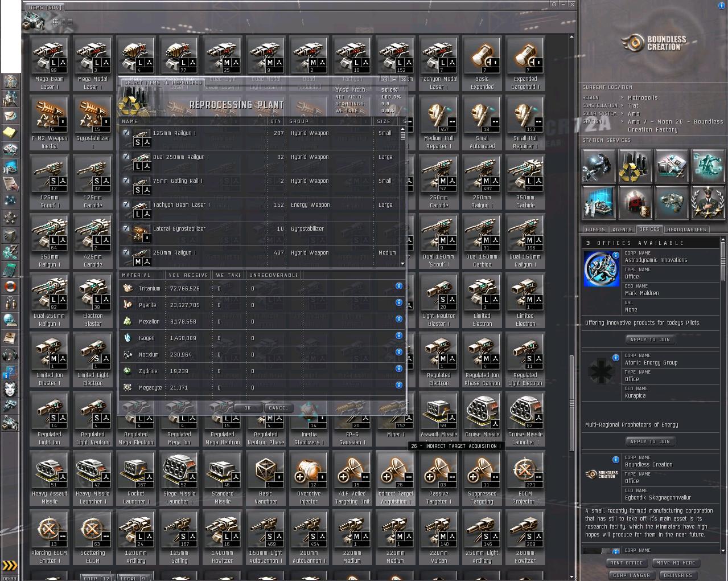Switch items window to icon grid view
Image resolution: width=728 pixels, height=581 pixels.
tap(55, 22)
